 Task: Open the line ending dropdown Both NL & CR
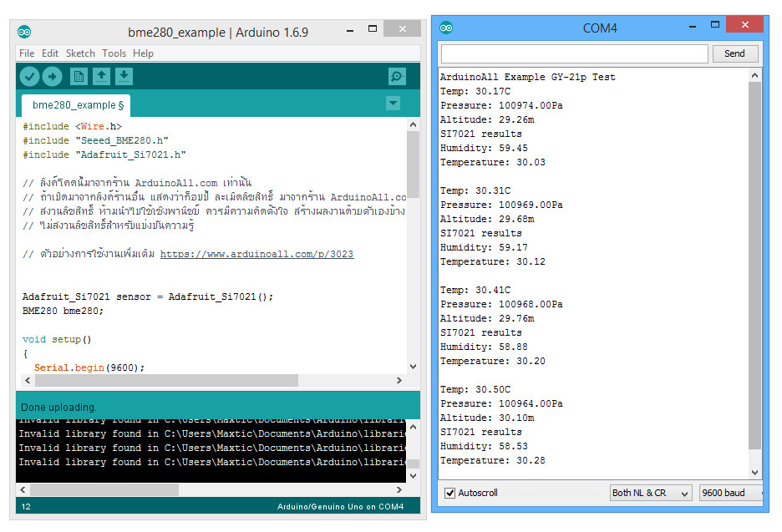(x=651, y=493)
